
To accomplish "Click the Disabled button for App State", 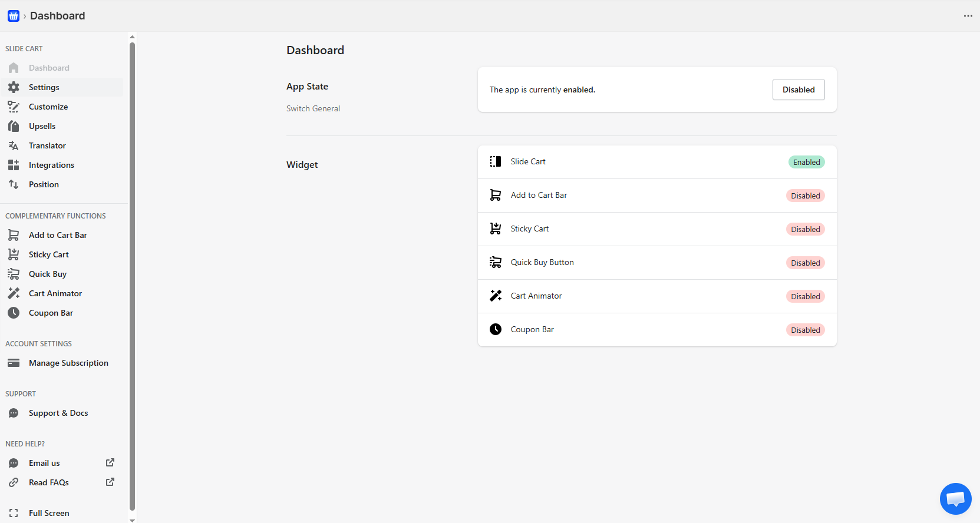I will point(798,90).
